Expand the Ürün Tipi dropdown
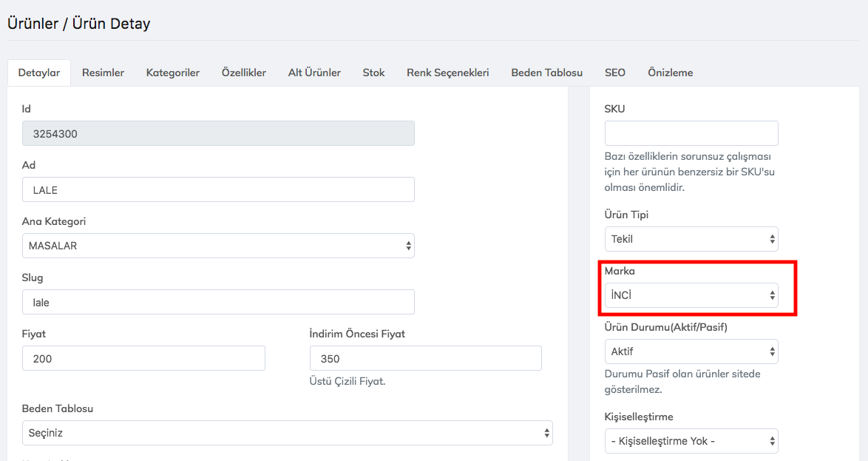The image size is (868, 461). tap(691, 239)
